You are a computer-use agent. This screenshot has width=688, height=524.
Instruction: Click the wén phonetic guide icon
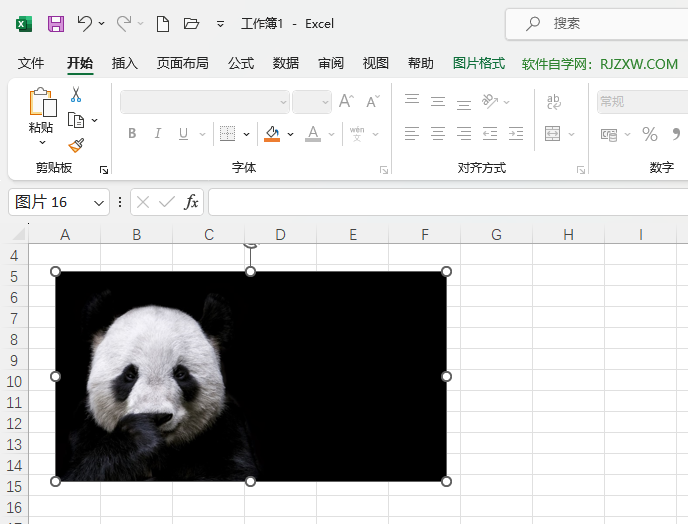tap(357, 133)
